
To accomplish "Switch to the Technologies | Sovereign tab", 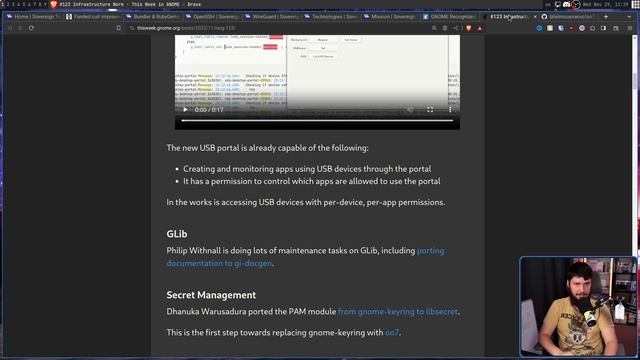I will (331, 17).
